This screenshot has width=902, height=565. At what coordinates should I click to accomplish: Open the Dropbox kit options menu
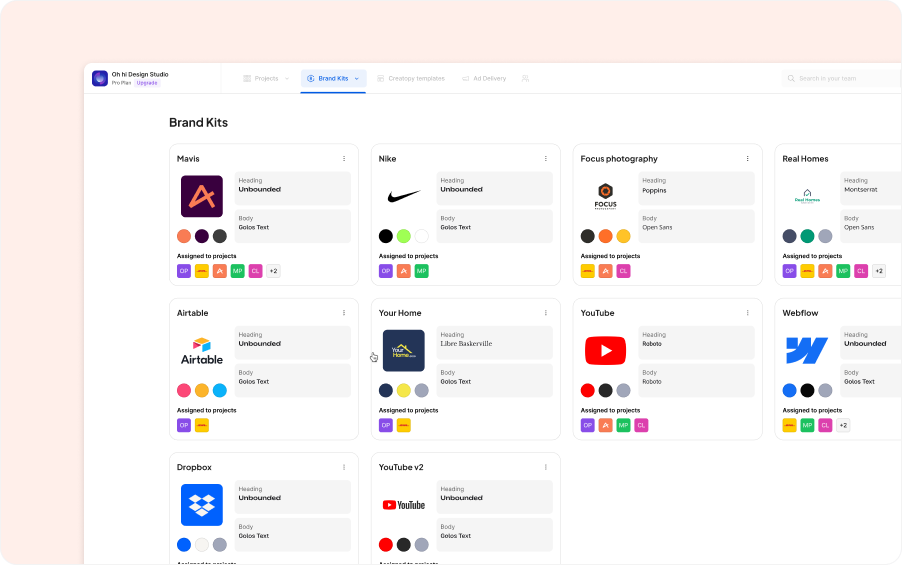click(x=344, y=467)
